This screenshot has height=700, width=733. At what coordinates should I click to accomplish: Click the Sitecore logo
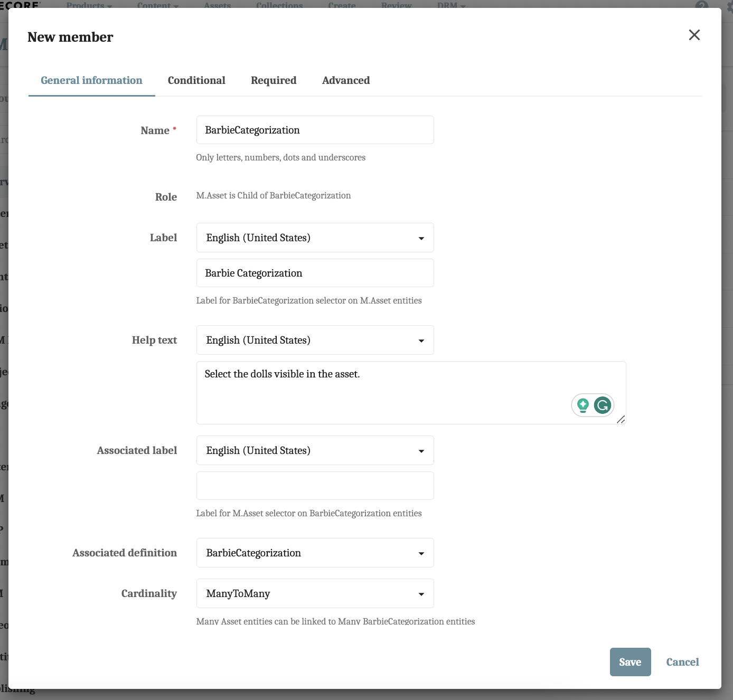point(18,5)
